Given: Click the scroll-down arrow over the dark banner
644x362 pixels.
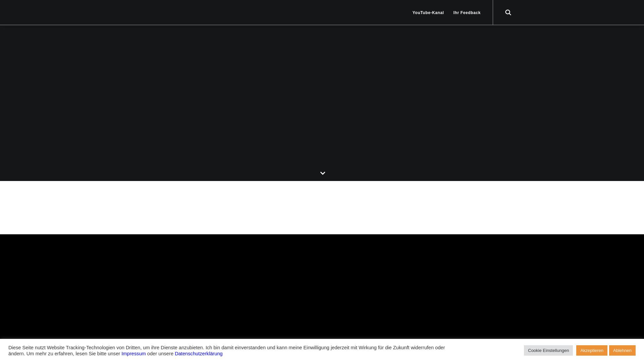Looking at the screenshot, I should coord(322,173).
